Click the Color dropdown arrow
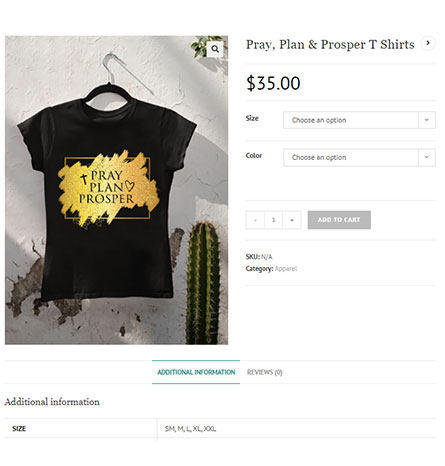The height and width of the screenshot is (466, 445). tap(427, 157)
